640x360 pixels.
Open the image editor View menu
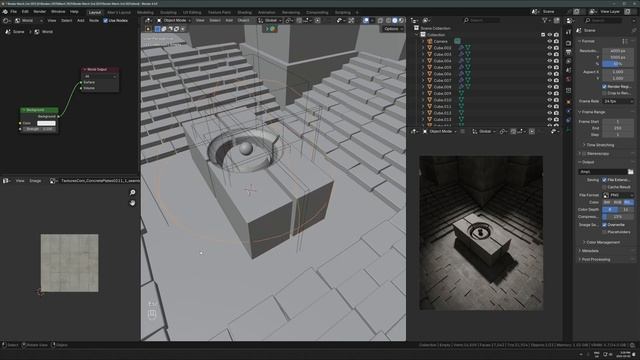tap(20, 180)
